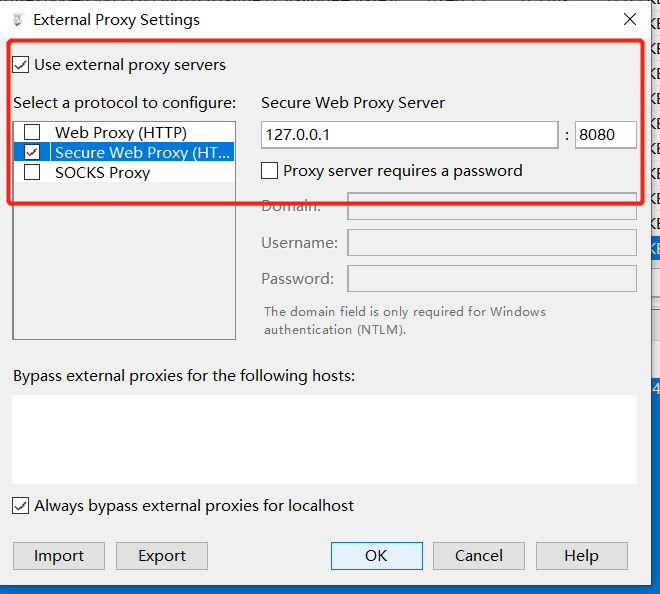Toggle Always bypass external proxies for localhost
660x594 pixels.
click(x=20, y=506)
